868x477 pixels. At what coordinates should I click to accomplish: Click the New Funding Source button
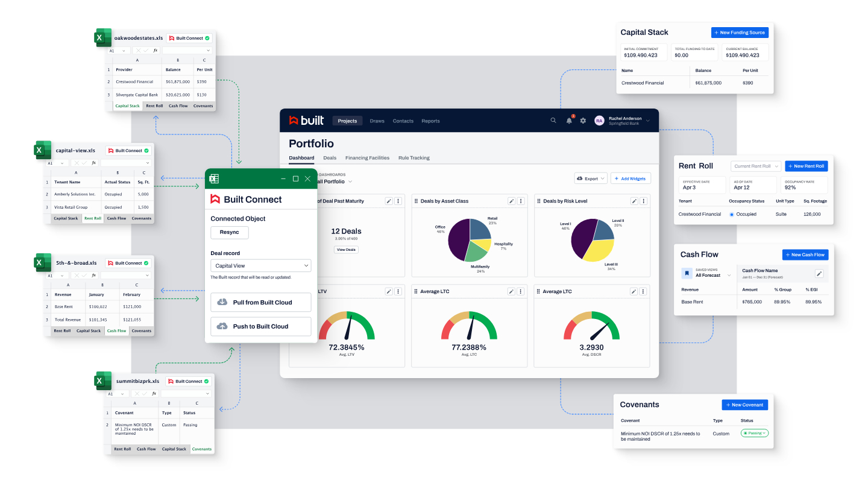(740, 33)
